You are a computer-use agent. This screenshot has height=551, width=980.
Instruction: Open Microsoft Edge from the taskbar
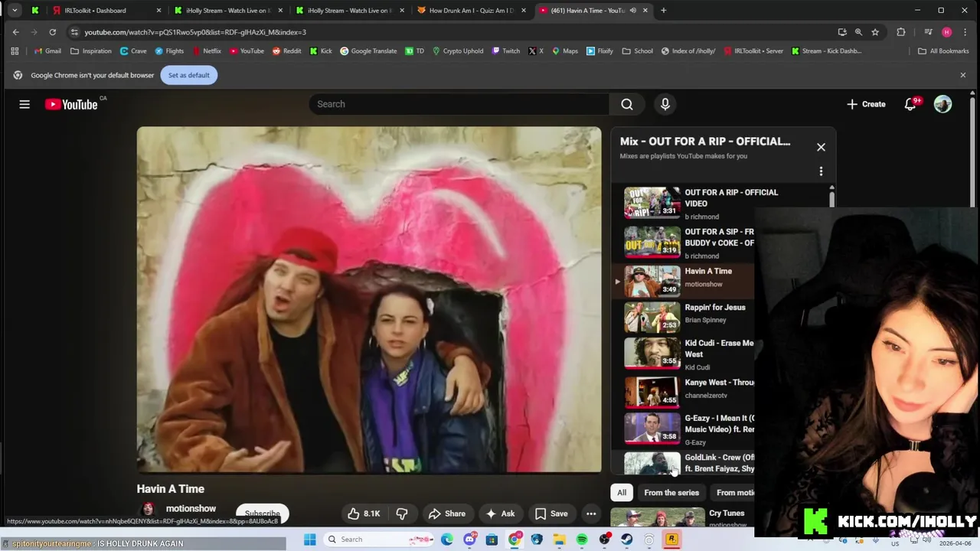point(447,540)
